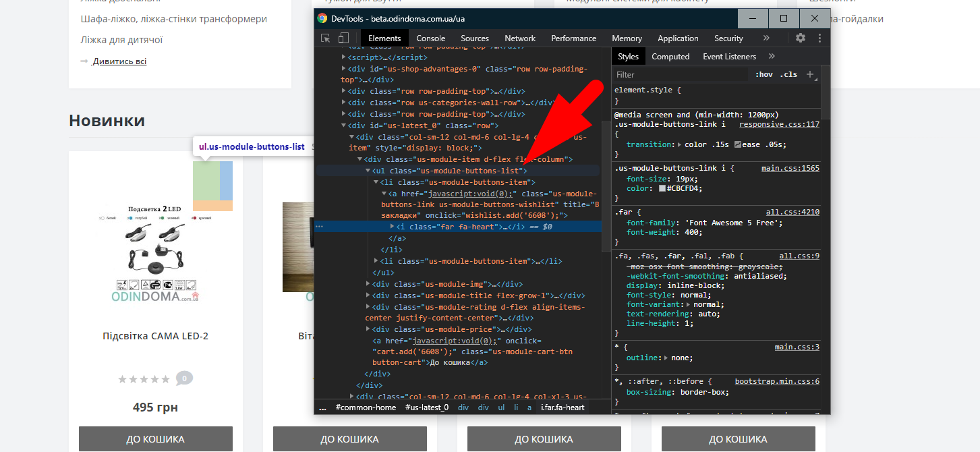980x452 pixels.
Task: Activate the inspect element picker tool
Action: pos(326,38)
